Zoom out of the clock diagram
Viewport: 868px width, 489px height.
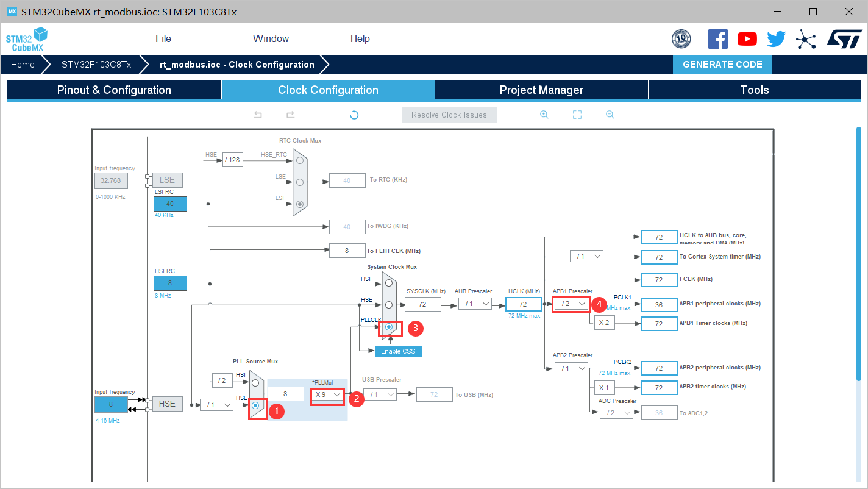(610, 115)
